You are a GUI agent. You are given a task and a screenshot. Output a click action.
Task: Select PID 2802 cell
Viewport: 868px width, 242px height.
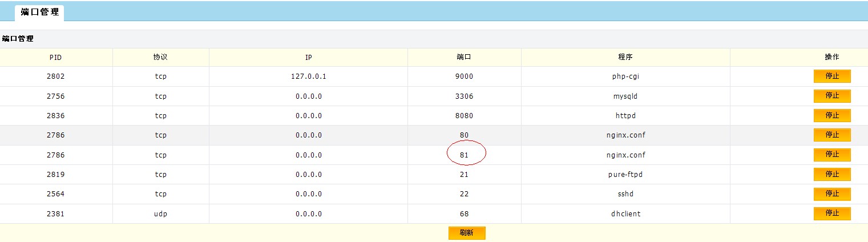[x=56, y=76]
